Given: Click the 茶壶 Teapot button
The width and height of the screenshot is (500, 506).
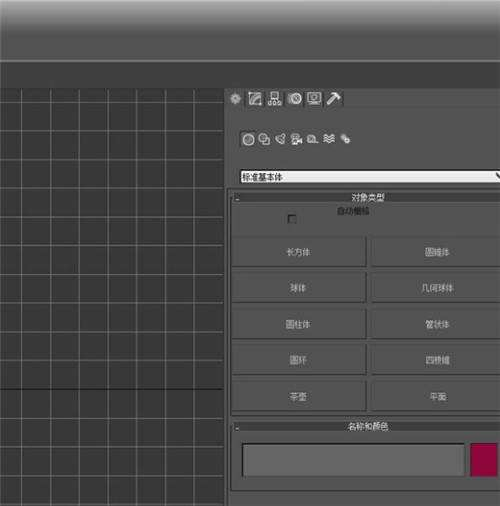Looking at the screenshot, I should click(299, 396).
